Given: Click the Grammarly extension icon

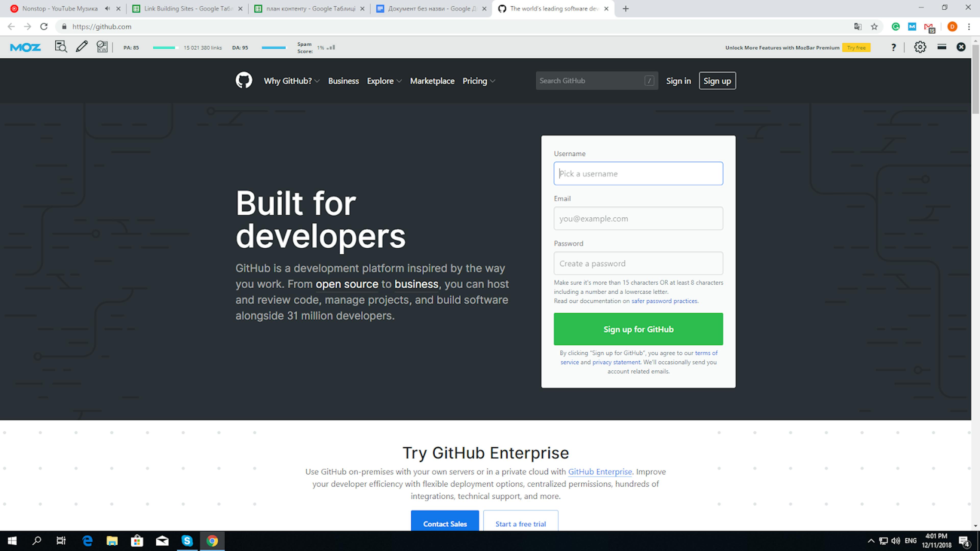Looking at the screenshot, I should [x=896, y=27].
